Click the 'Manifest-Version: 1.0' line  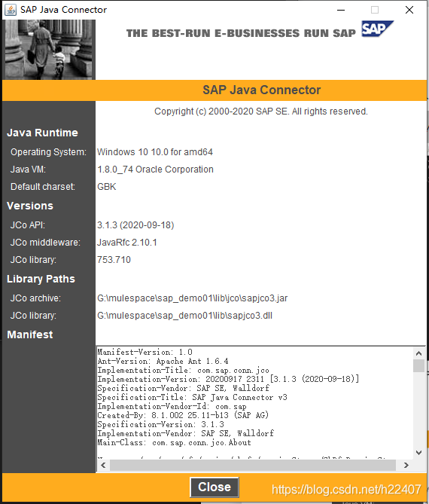tap(145, 353)
